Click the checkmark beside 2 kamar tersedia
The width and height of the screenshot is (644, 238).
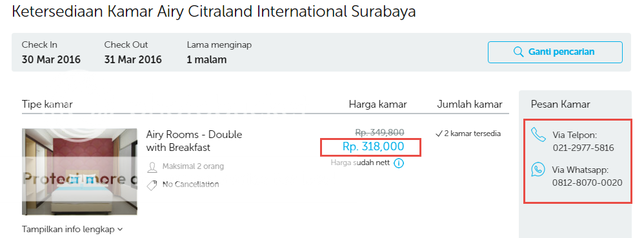pyautogui.click(x=439, y=134)
